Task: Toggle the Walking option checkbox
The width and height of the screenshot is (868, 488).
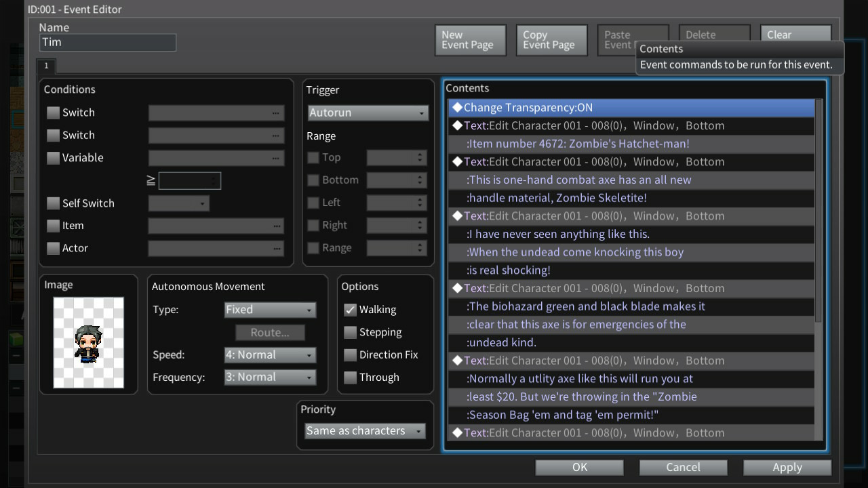Action: [350, 310]
